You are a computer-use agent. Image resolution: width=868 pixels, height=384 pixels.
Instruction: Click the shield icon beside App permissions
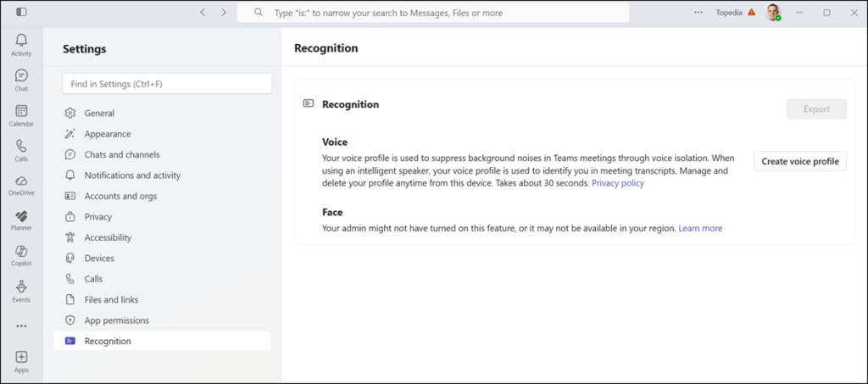(x=70, y=320)
